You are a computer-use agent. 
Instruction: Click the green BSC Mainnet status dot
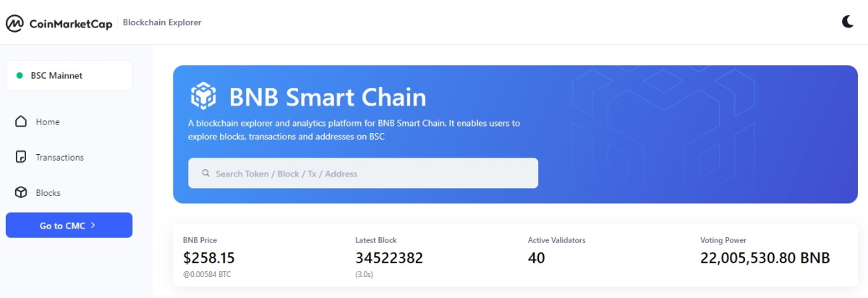pyautogui.click(x=20, y=75)
